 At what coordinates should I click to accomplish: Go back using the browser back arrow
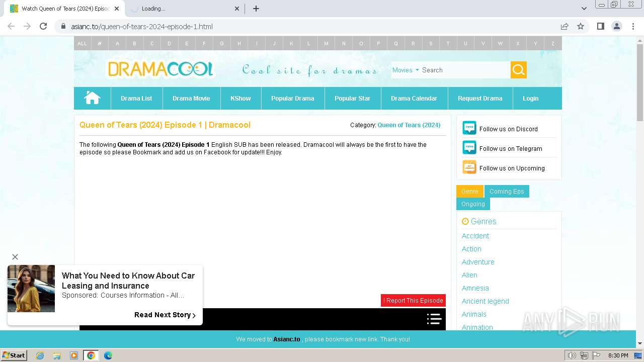coord(11,26)
